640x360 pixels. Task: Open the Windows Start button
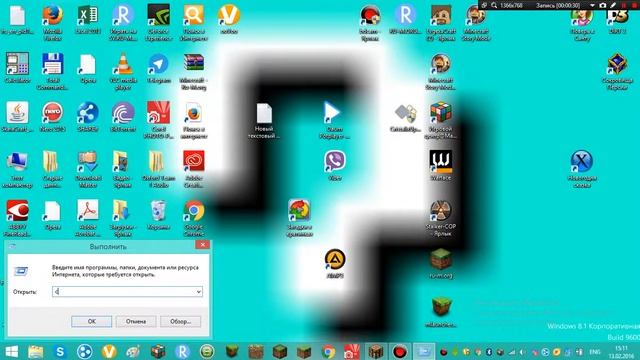[11, 351]
